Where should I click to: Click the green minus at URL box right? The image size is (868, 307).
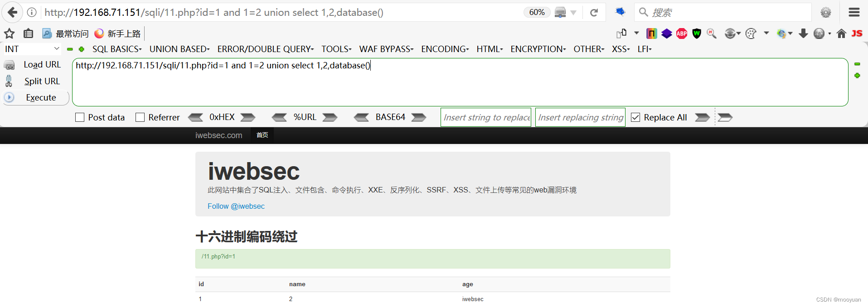coord(857,64)
